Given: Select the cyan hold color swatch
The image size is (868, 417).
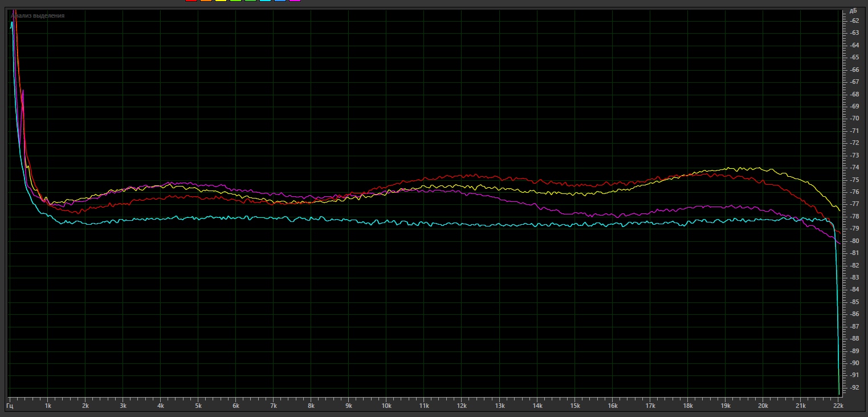Looking at the screenshot, I should (265, 1).
